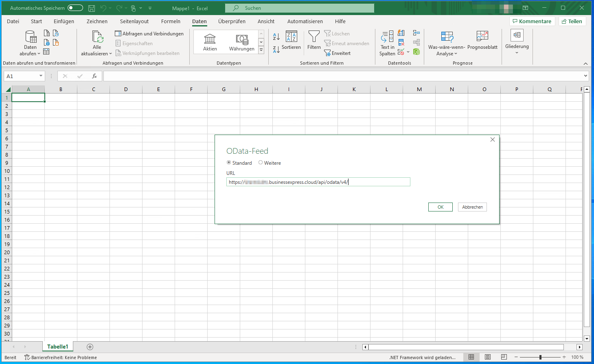
Task: Open the Formeln ribbon tab
Action: point(171,22)
